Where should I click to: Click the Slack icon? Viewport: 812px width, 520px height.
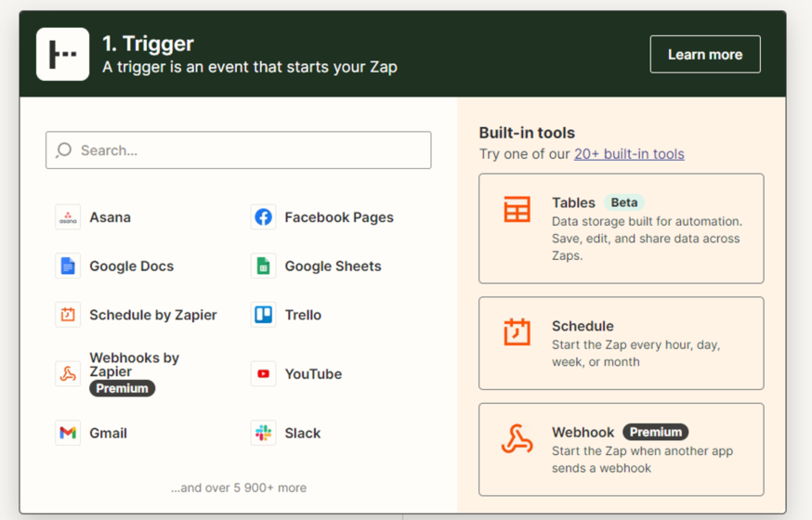(263, 433)
